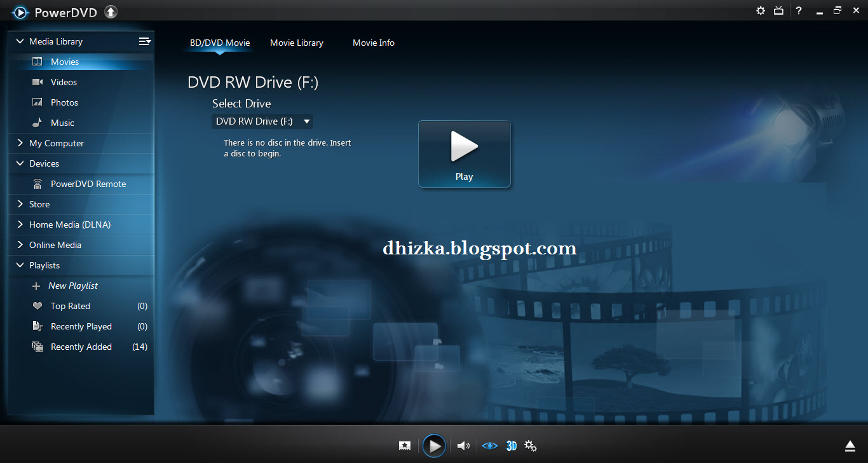
Task: Open Media Library view options menu icon
Action: coord(145,41)
